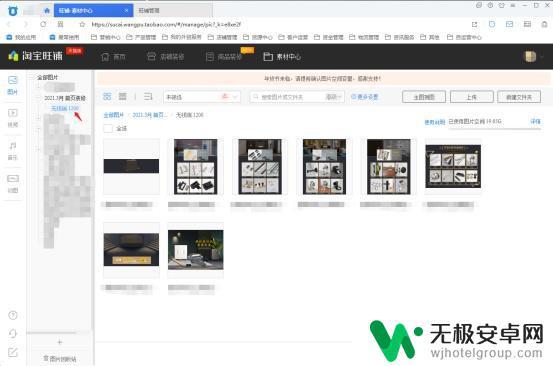This screenshot has width=553, height=366.
Task: Open the music section in left sidebar
Action: (13, 151)
